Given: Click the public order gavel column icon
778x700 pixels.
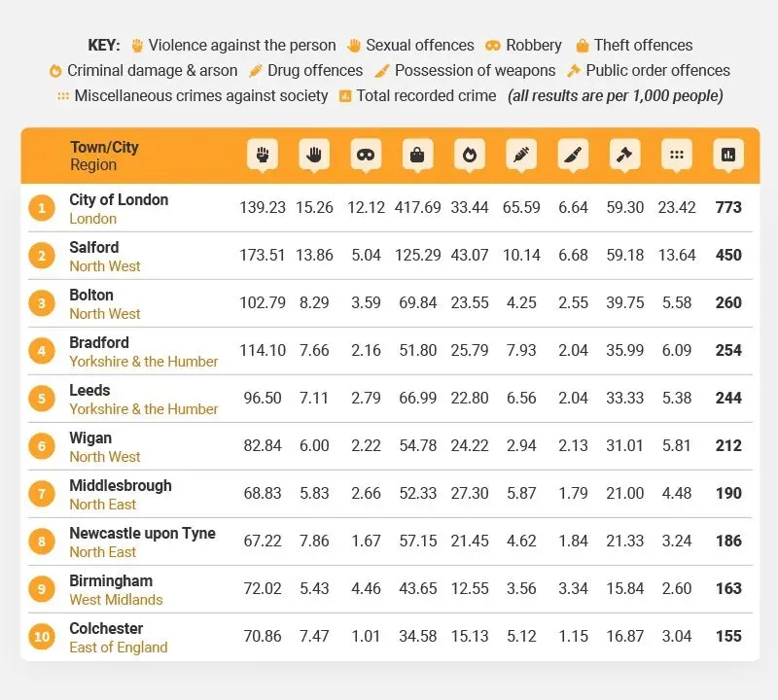Looking at the screenshot, I should click(x=624, y=155).
